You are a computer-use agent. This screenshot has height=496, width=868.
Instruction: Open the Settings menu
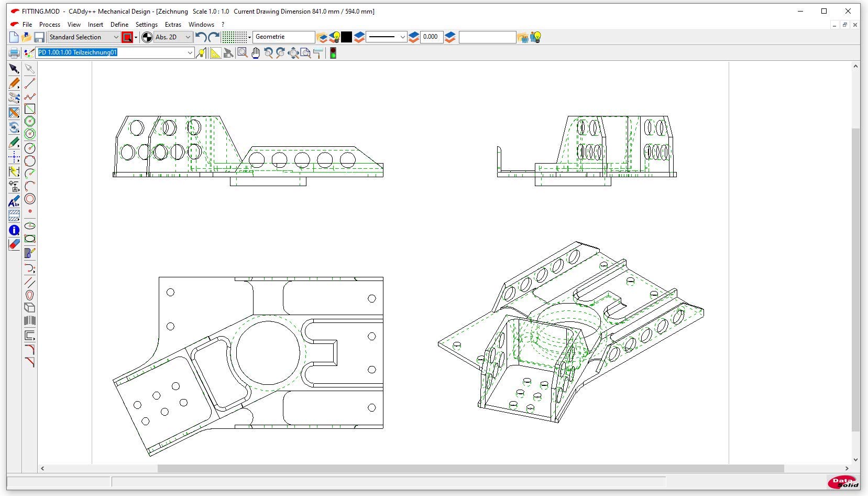(146, 25)
